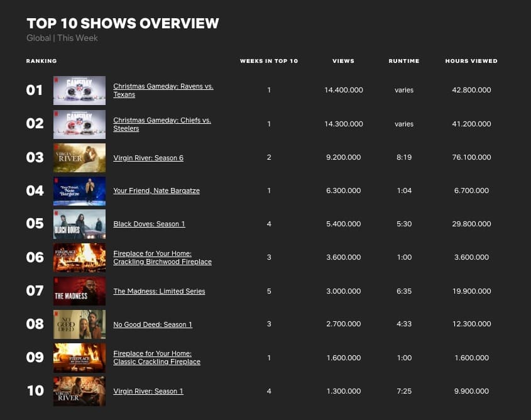Select rank number 07
531x420 pixels.
click(x=35, y=290)
